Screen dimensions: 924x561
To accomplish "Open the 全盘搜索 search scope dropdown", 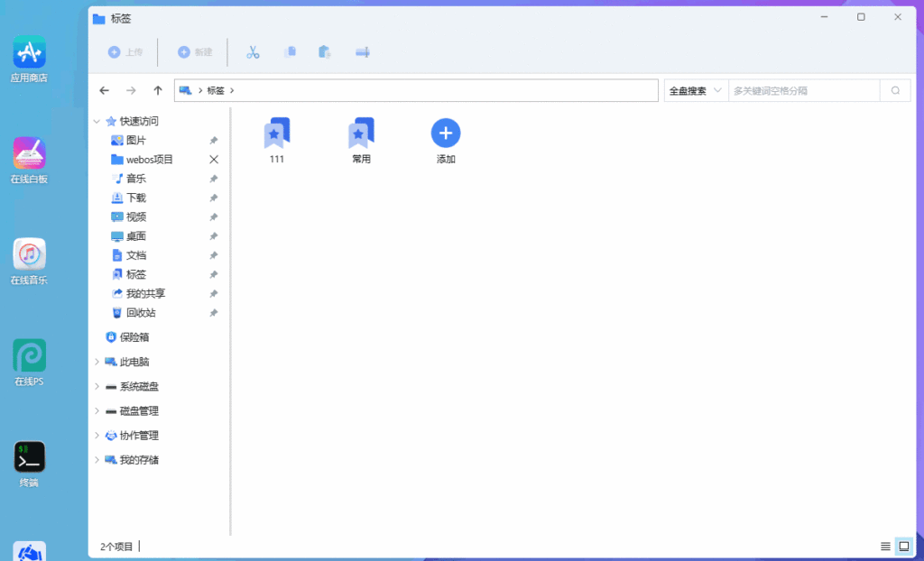I will [695, 90].
